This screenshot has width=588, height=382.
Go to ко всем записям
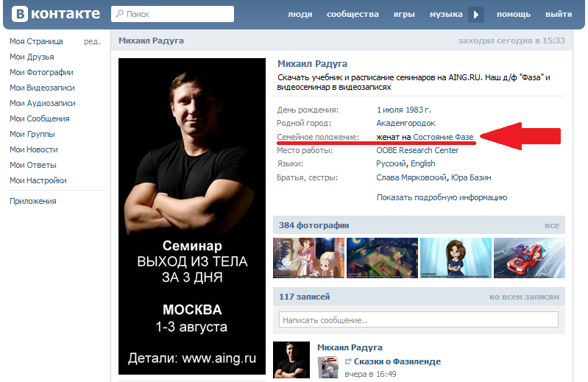[x=524, y=297]
